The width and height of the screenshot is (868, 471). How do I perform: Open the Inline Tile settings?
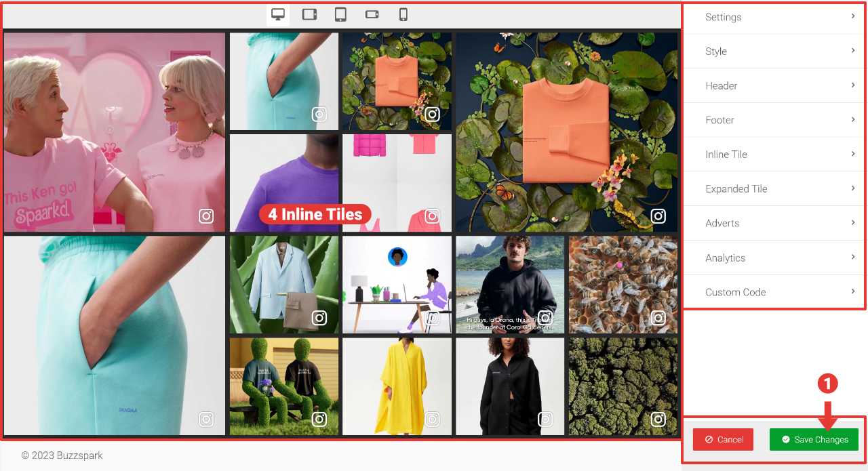773,154
